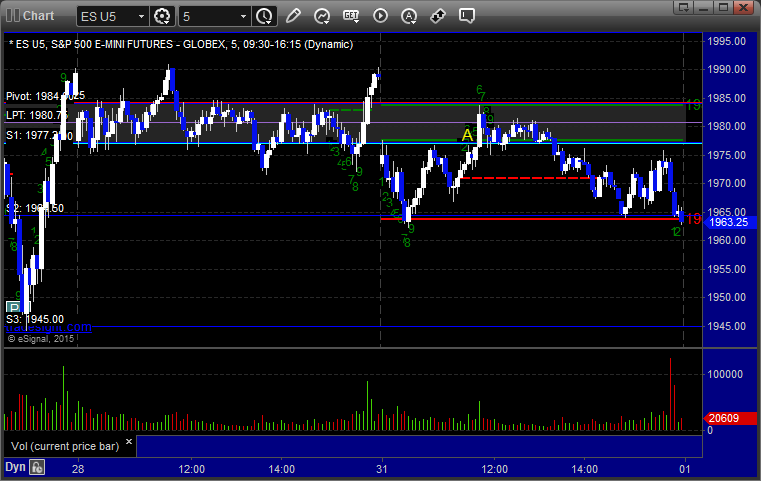The height and width of the screenshot is (481, 761).
Task: Click the symbol link arrows icon
Action: (x=438, y=16)
